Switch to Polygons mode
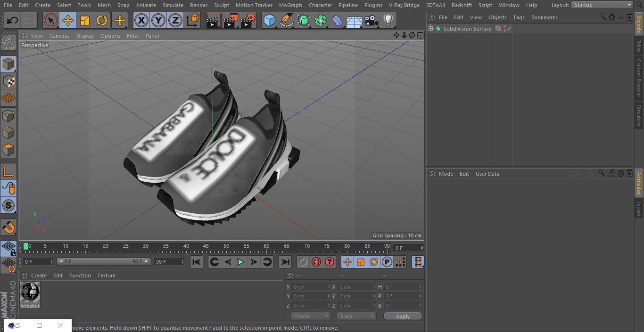Image resolution: width=644 pixels, height=332 pixels. tap(8, 150)
